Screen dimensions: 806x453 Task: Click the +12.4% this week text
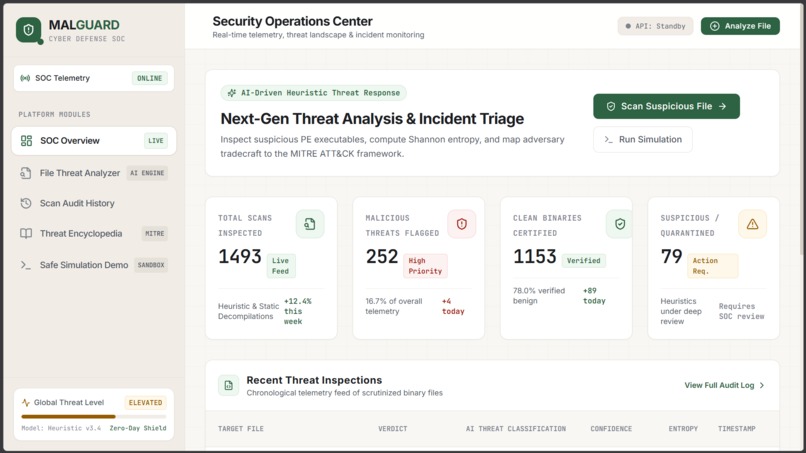(x=298, y=311)
